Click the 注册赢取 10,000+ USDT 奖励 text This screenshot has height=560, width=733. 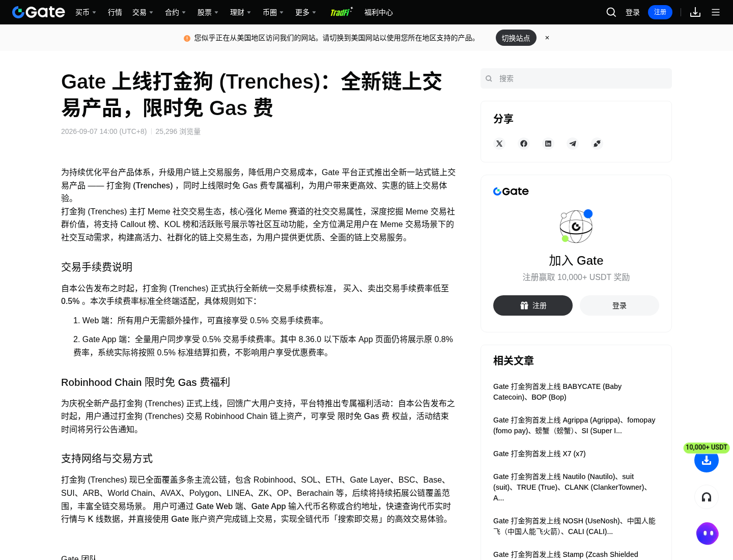576,277
